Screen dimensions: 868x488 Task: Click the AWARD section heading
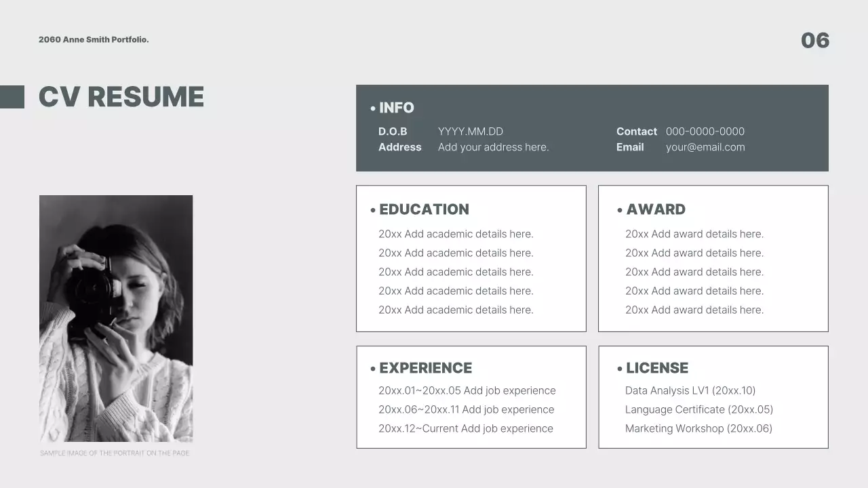pyautogui.click(x=655, y=209)
